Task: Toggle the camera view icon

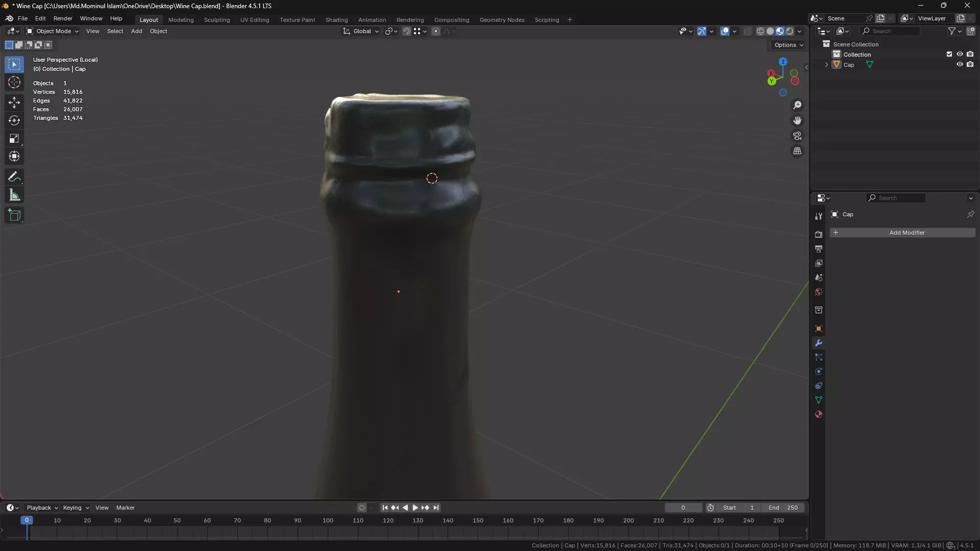Action: coord(797,136)
